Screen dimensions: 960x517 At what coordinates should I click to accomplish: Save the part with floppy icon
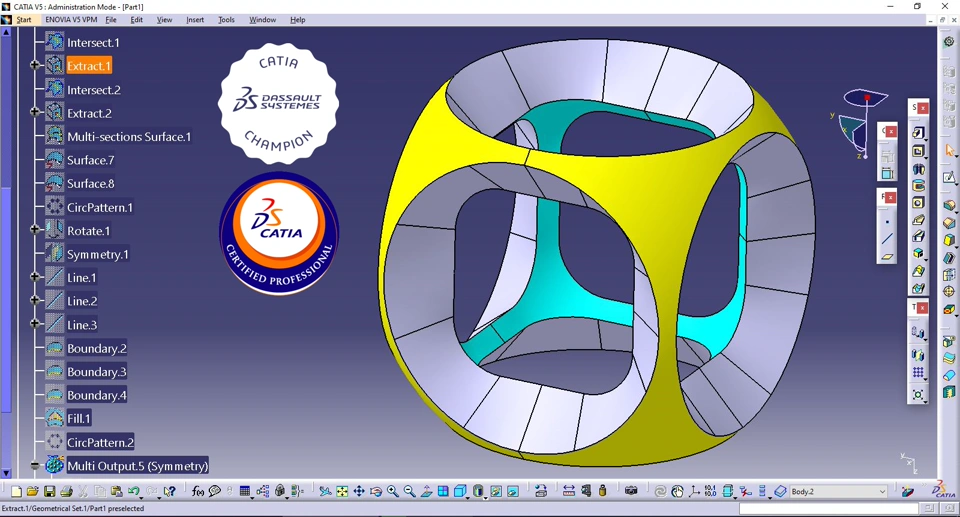50,491
